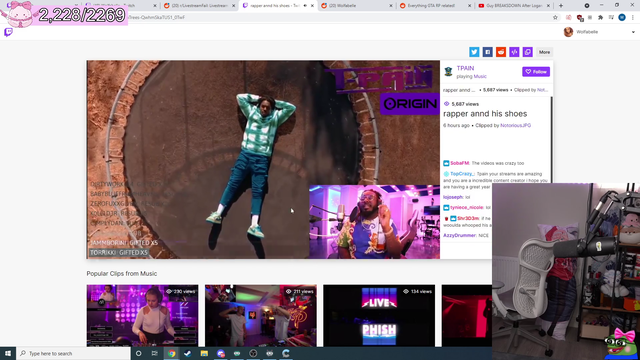This screenshot has height=360, width=640.
Task: Mute the tab via the speaker icon
Action: pos(305,6)
